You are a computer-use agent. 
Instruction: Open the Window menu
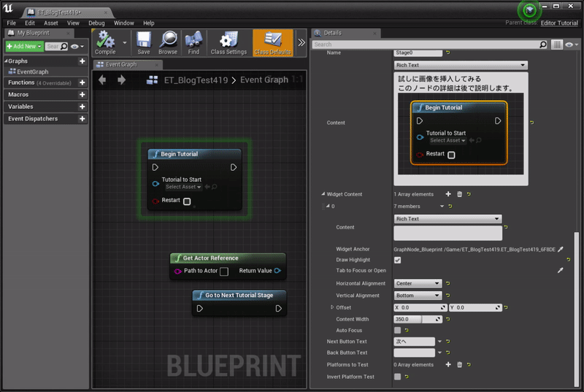coord(123,23)
